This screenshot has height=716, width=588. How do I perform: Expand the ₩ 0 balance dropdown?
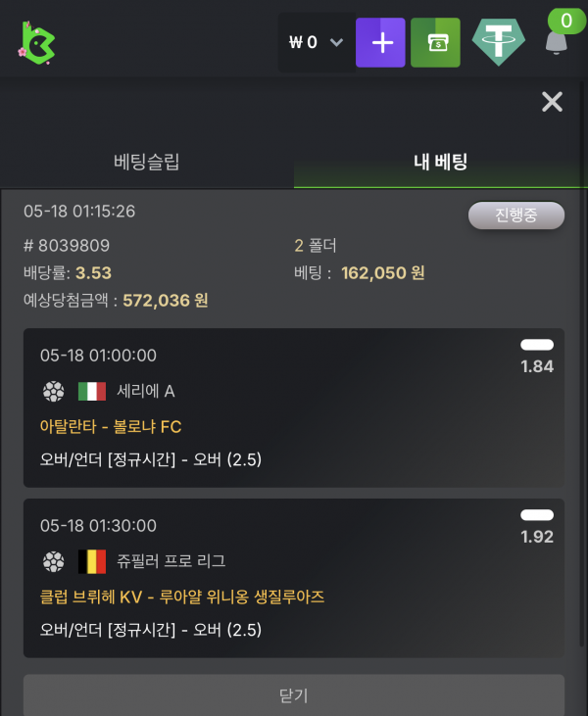317,42
